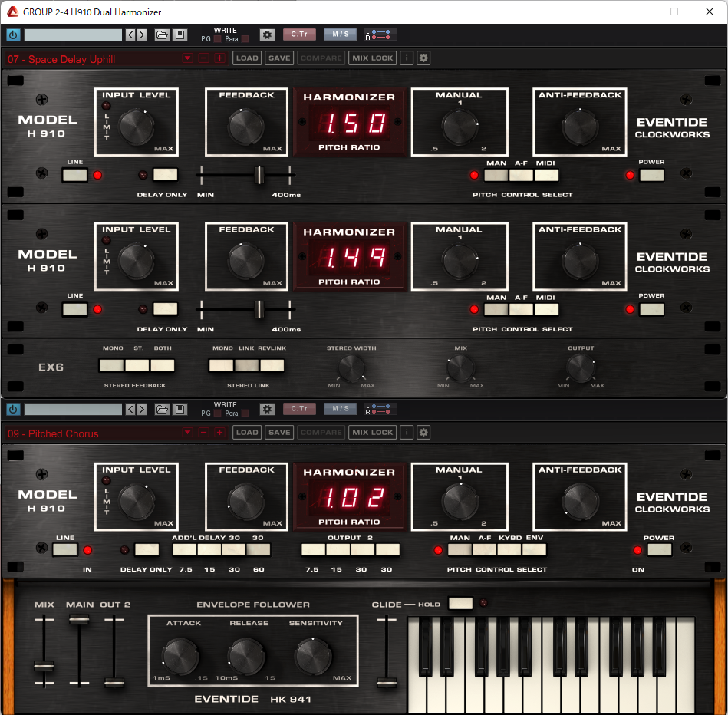
Task: Click the L/R routing icon in second host toolbar
Action: tap(380, 409)
